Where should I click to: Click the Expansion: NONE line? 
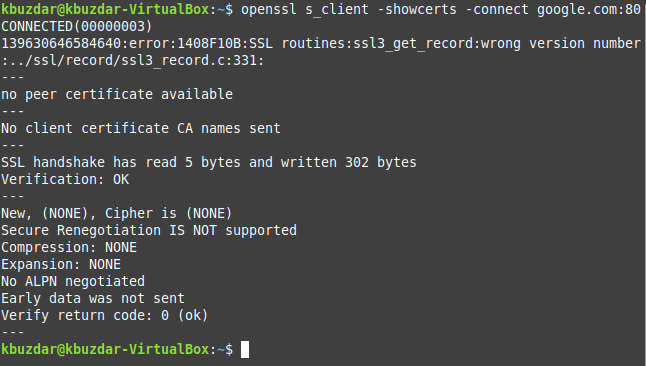click(61, 264)
